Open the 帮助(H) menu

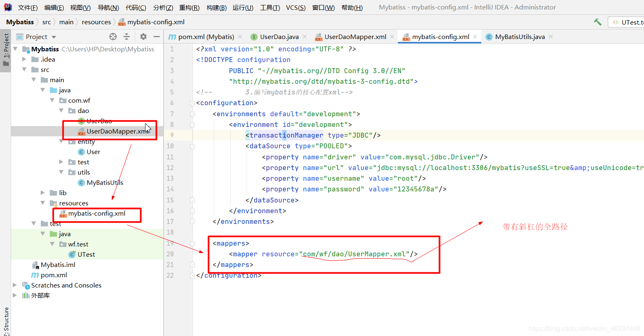coord(352,7)
